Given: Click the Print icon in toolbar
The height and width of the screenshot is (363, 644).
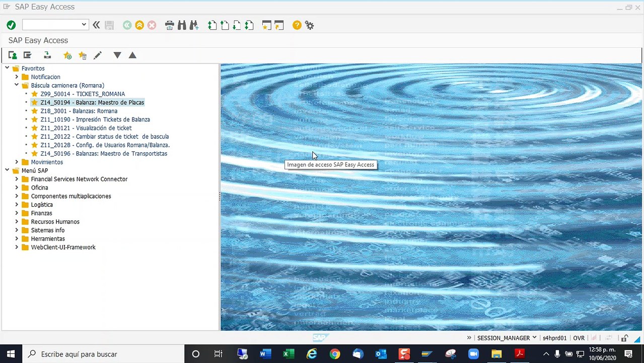Looking at the screenshot, I should [x=170, y=25].
